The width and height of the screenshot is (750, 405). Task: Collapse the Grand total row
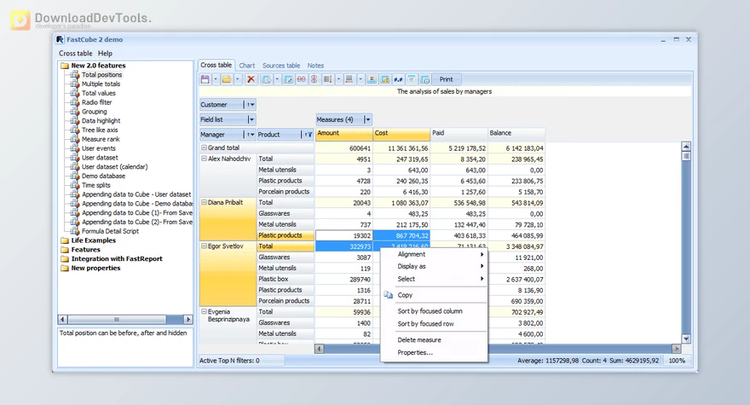point(204,148)
